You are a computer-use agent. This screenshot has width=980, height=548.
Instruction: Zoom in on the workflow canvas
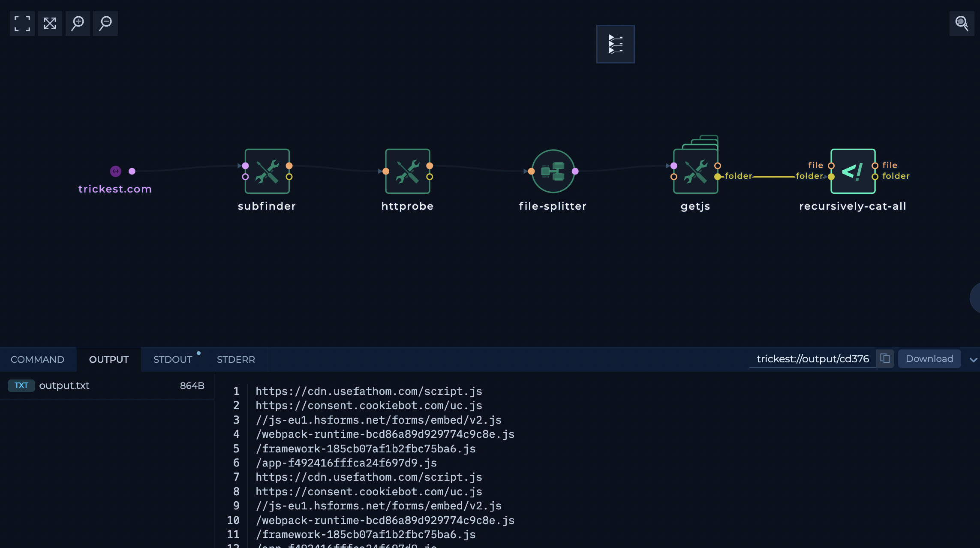pos(78,24)
